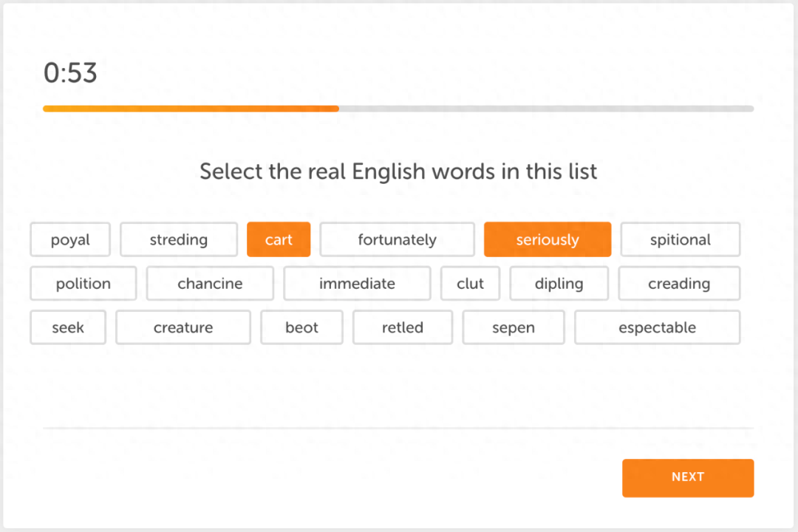Select the word 'creading'
Viewport: 798px width, 532px height.
click(x=679, y=283)
